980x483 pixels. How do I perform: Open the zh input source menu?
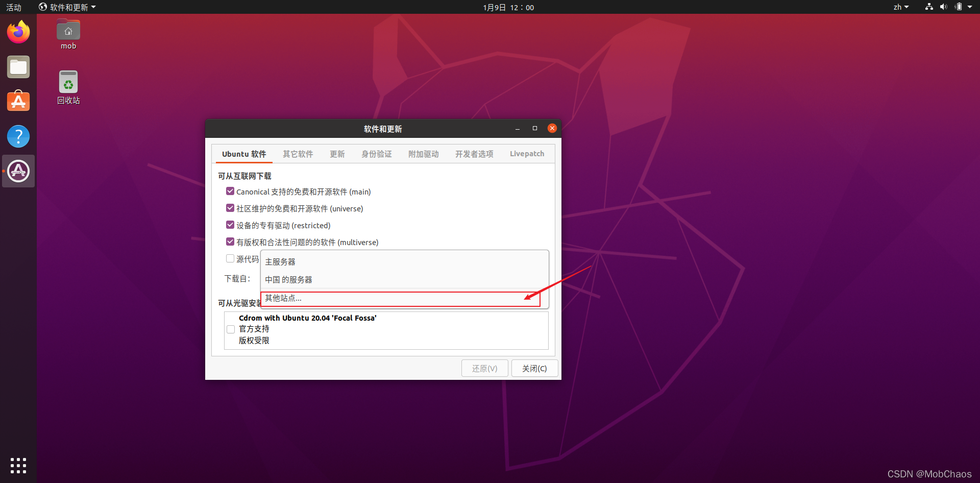901,7
